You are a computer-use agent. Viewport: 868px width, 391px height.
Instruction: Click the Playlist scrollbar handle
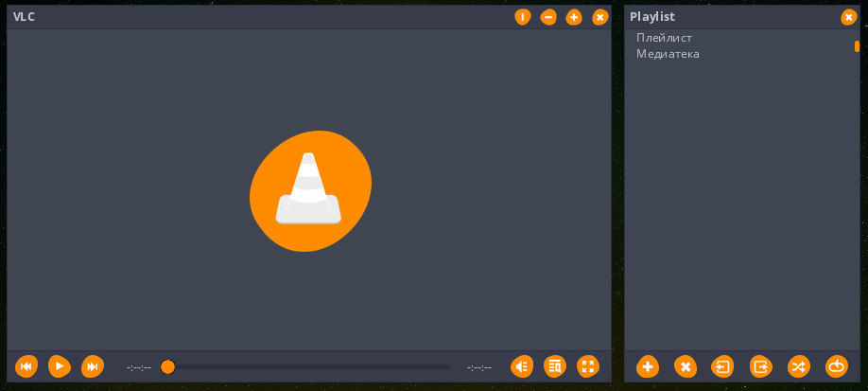857,46
